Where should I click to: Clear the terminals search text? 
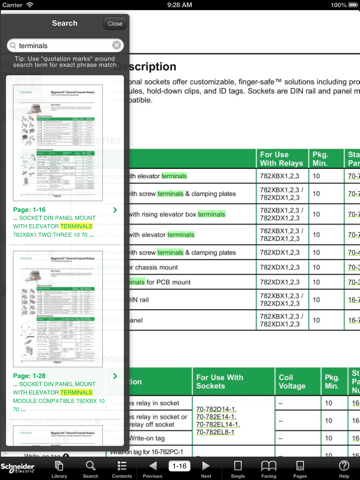click(116, 45)
